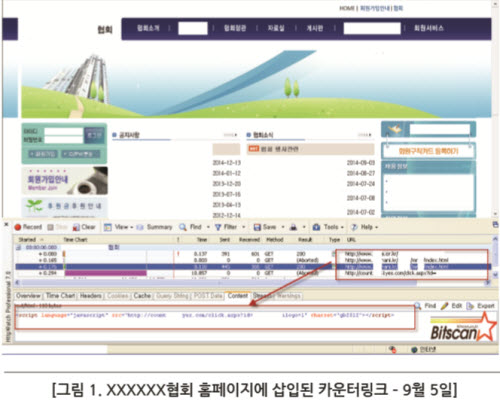The width and height of the screenshot is (500, 404).
Task: Open the Tools dropdown arrow
Action: click(x=342, y=227)
